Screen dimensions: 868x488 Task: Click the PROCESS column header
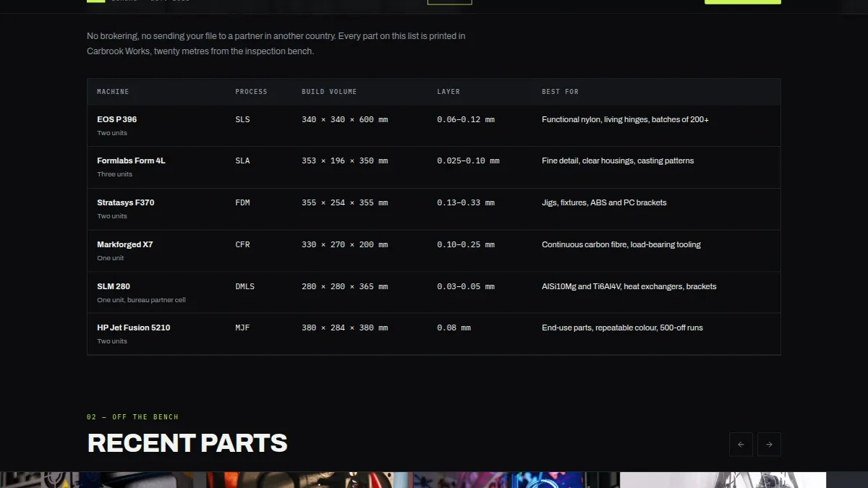tap(251, 92)
